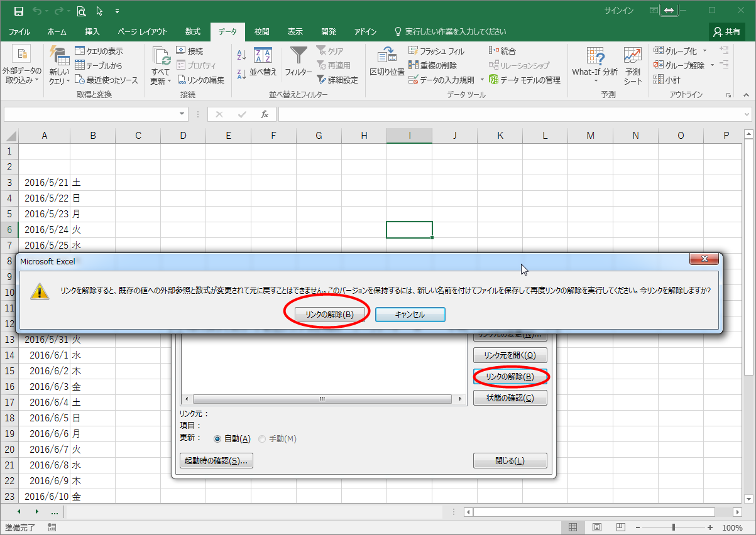Open 外部データの取り込み (Get External Data)
The height and width of the screenshot is (535, 756).
tap(22, 65)
